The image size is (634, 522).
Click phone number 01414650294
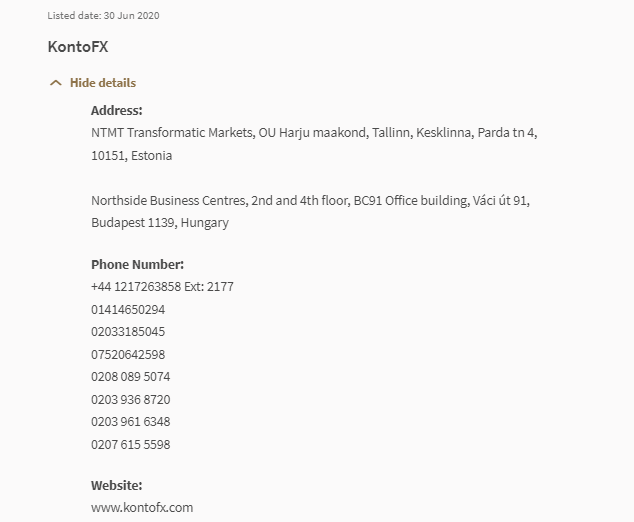(x=128, y=310)
